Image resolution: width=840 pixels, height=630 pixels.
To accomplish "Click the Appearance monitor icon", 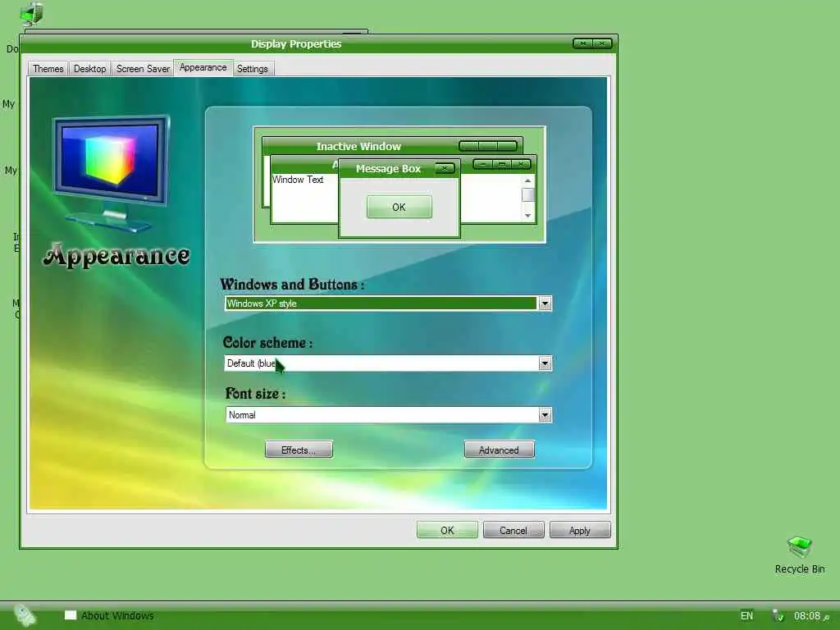I will [112, 172].
